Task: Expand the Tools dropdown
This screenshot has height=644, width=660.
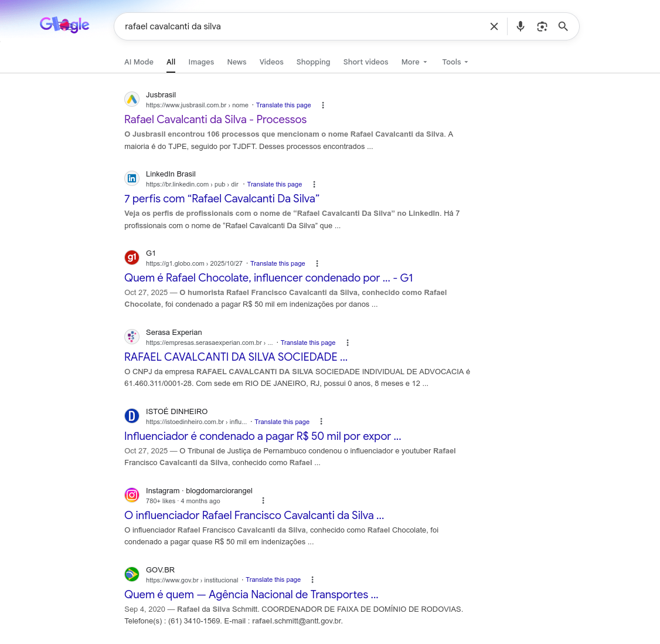Action: 455,62
